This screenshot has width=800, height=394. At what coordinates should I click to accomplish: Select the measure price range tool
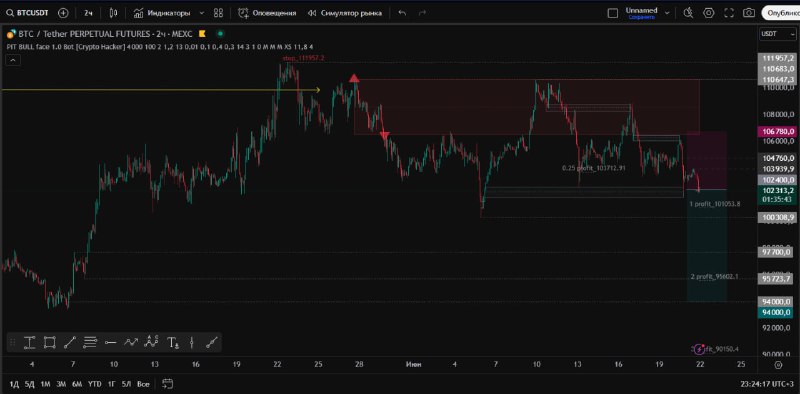point(29,342)
